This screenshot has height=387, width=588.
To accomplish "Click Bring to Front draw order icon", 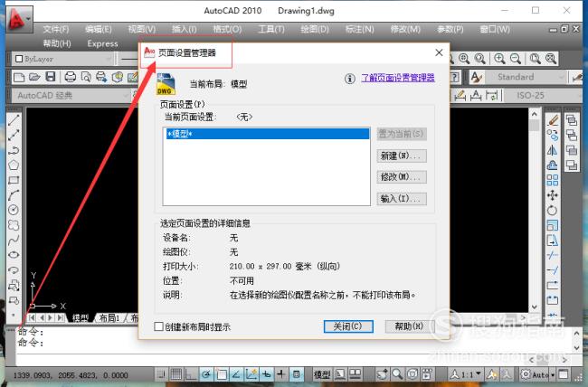I will pyautogui.click(x=572, y=120).
